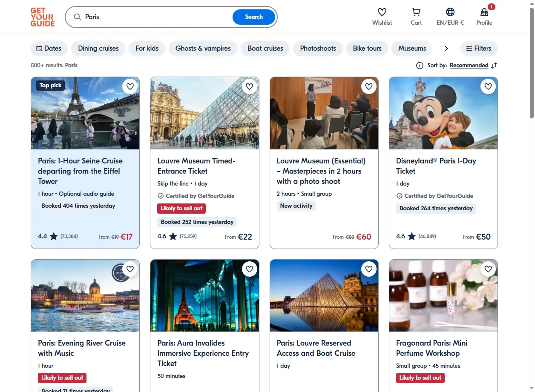
Task: Open the Wishlist heart icon in header
Action: click(382, 12)
